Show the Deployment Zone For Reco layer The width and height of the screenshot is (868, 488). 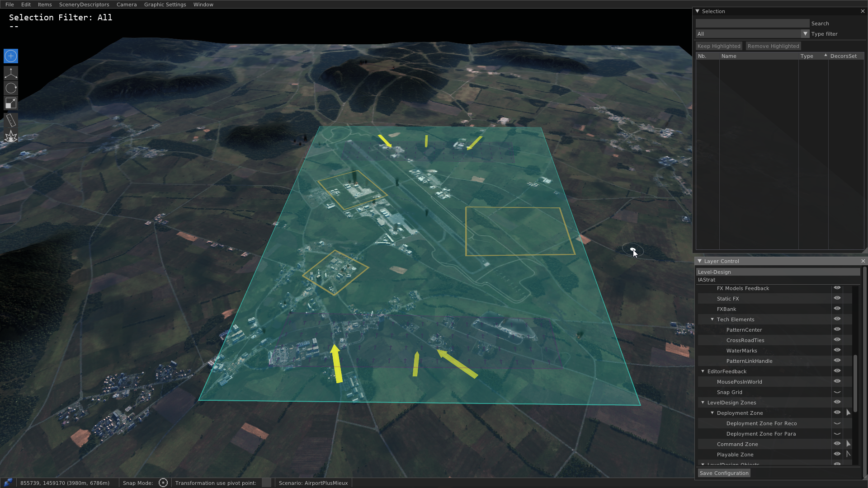click(x=837, y=423)
